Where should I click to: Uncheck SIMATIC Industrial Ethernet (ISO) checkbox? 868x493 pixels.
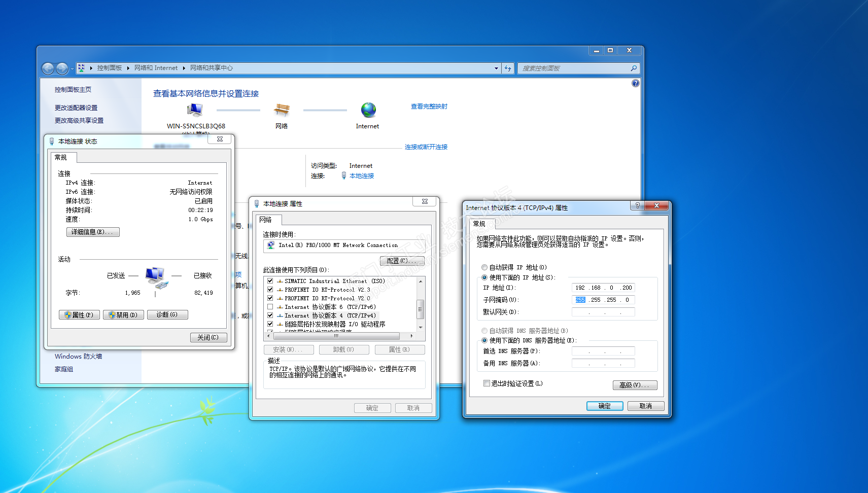pyautogui.click(x=270, y=281)
